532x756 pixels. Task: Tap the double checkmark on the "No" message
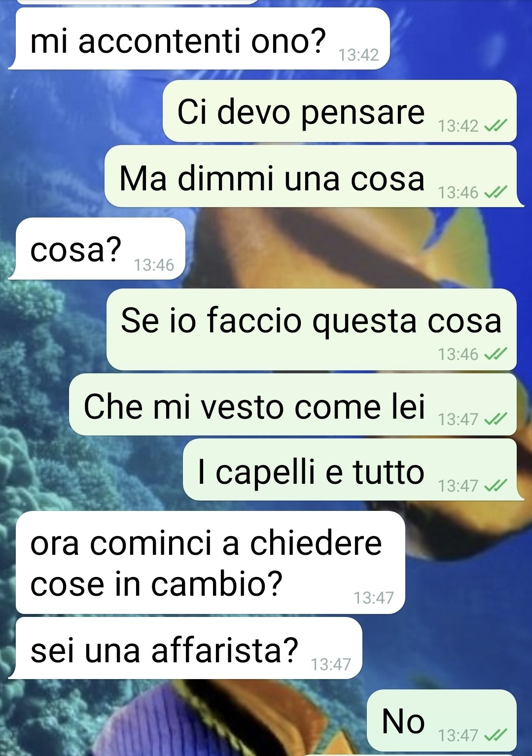point(496,735)
